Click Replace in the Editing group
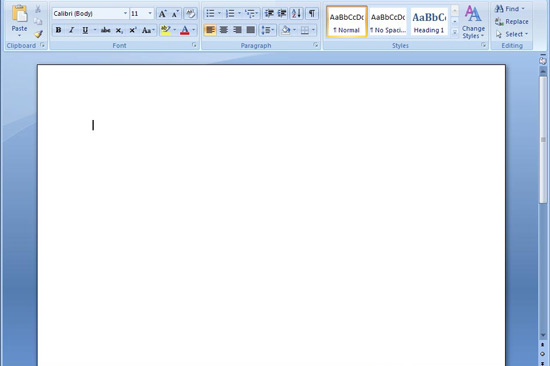The image size is (550, 366). [511, 22]
